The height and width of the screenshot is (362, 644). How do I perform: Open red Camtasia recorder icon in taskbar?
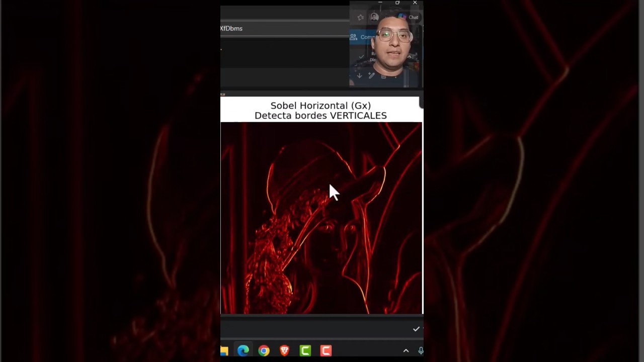pyautogui.click(x=326, y=350)
